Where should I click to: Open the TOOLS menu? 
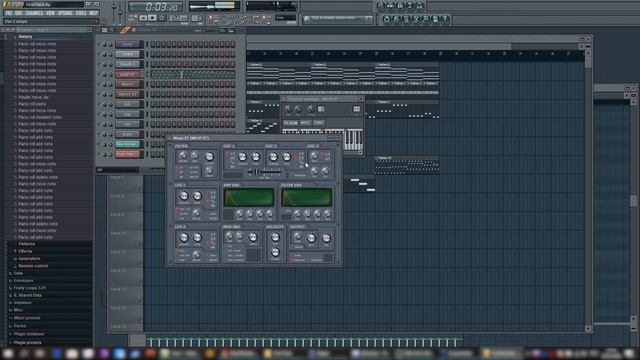[81, 13]
